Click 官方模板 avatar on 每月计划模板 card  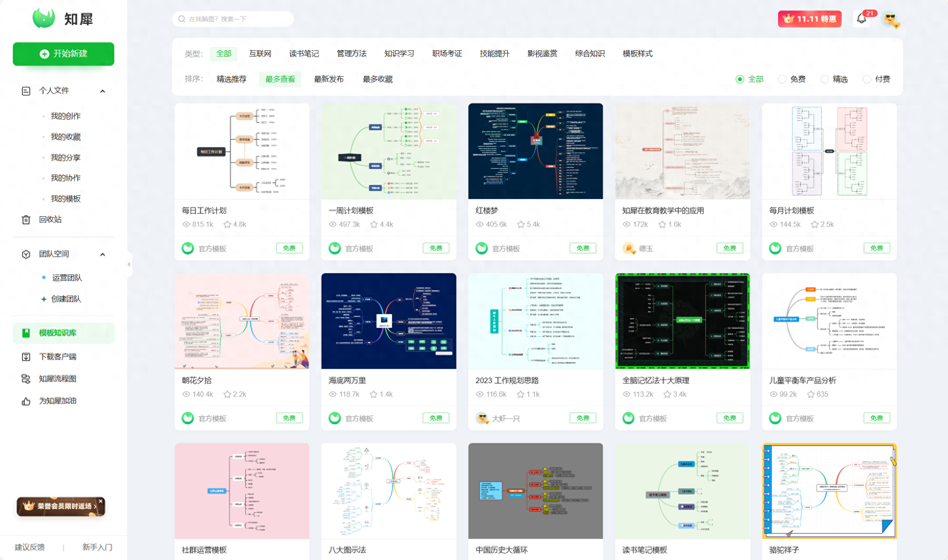[775, 248]
